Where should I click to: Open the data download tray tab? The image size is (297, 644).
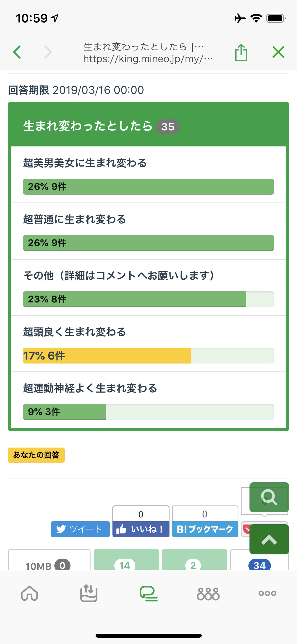pos(89,594)
